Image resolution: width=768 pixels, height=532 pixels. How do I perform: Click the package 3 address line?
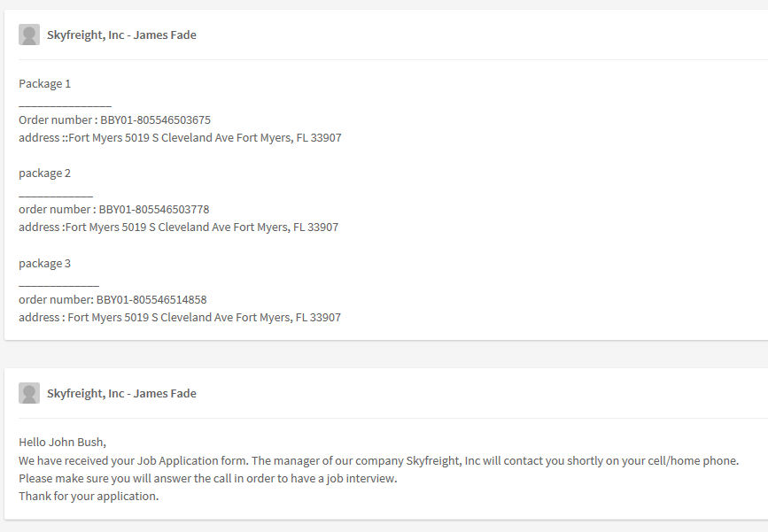tap(179, 318)
